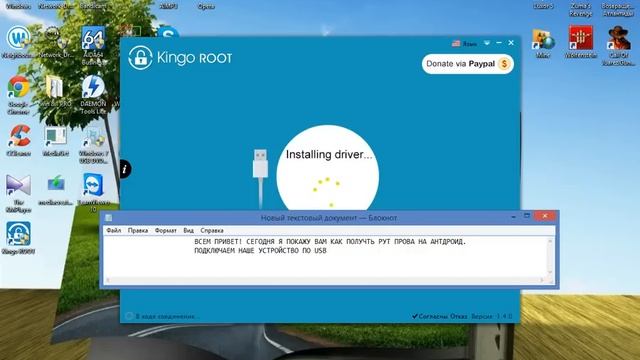This screenshot has height=360, width=640.
Task: Click the version text in Kingo ROOT footer
Action: [x=491, y=316]
